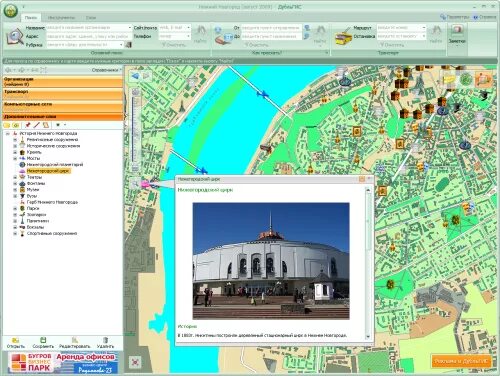
Task: Click the orange map layers icon at top right
Action: tap(484, 79)
